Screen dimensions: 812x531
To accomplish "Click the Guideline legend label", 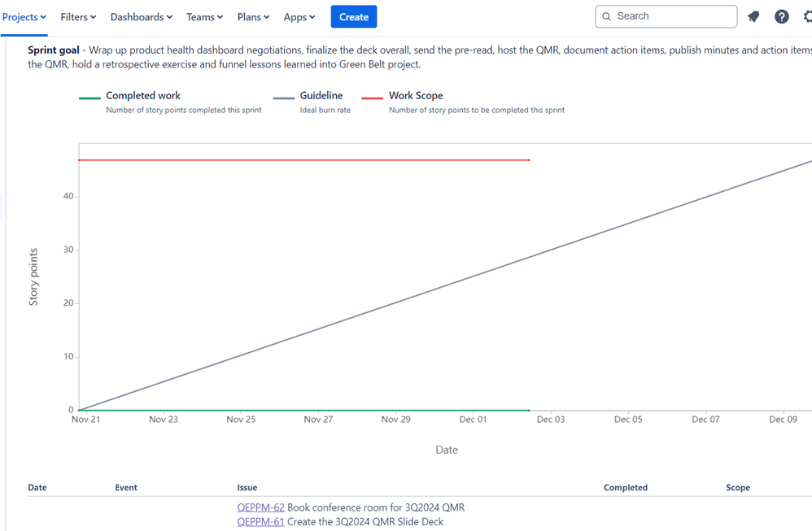I will pos(321,95).
